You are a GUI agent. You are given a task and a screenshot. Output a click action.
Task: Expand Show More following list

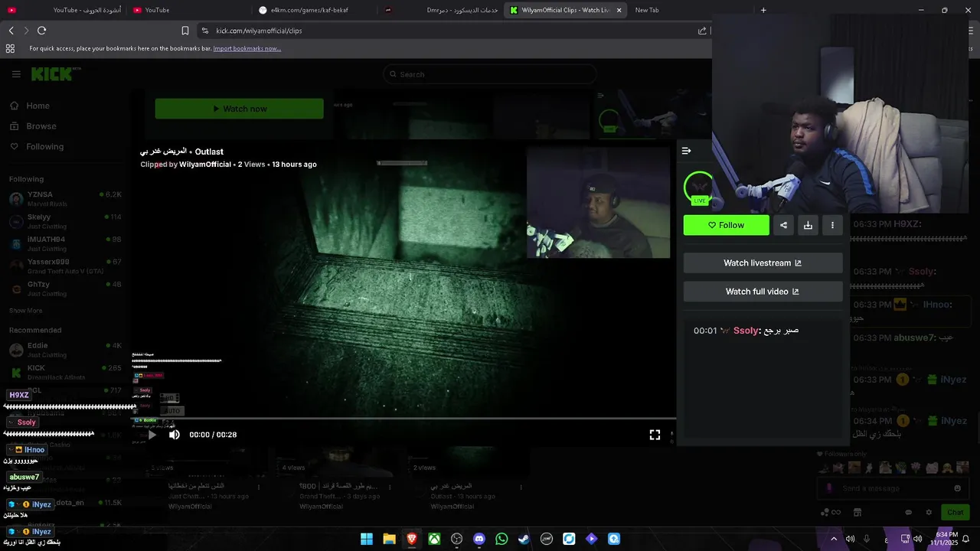[25, 311]
